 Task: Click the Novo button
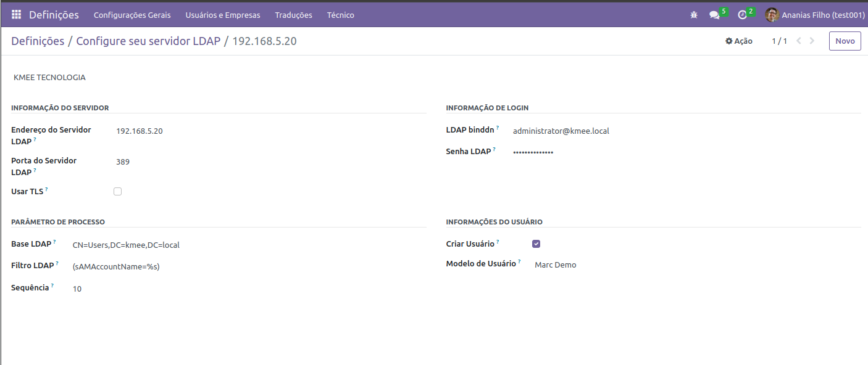click(x=845, y=41)
